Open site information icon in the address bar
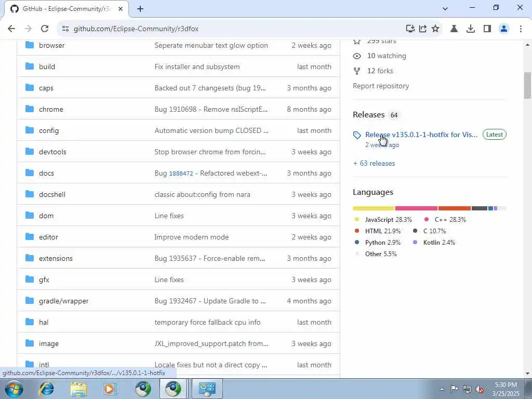 point(65,29)
